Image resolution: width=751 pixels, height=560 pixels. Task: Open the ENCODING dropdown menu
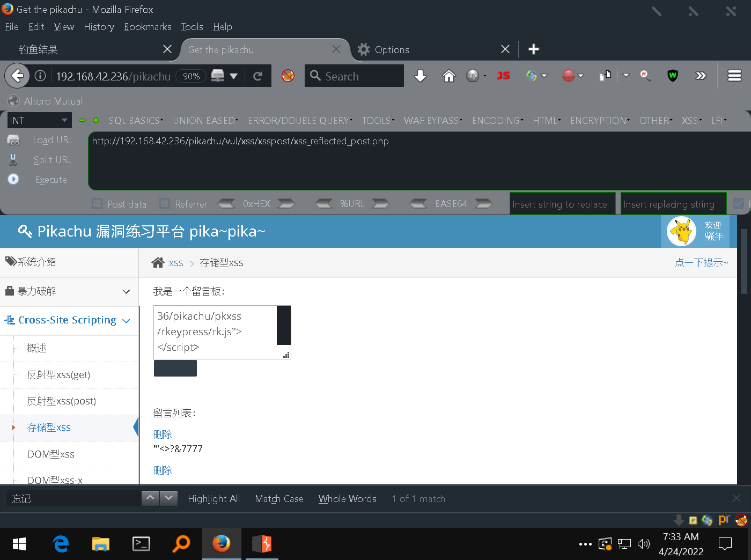498,121
